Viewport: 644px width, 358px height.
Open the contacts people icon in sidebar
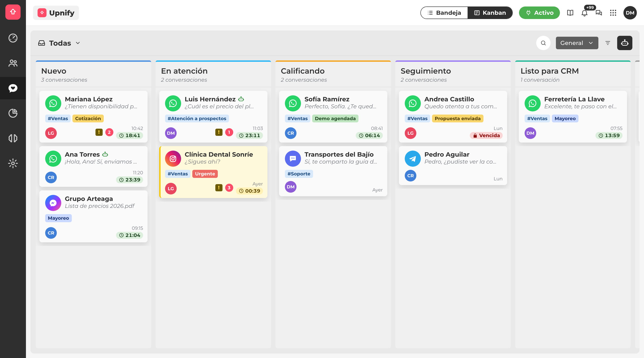(13, 63)
